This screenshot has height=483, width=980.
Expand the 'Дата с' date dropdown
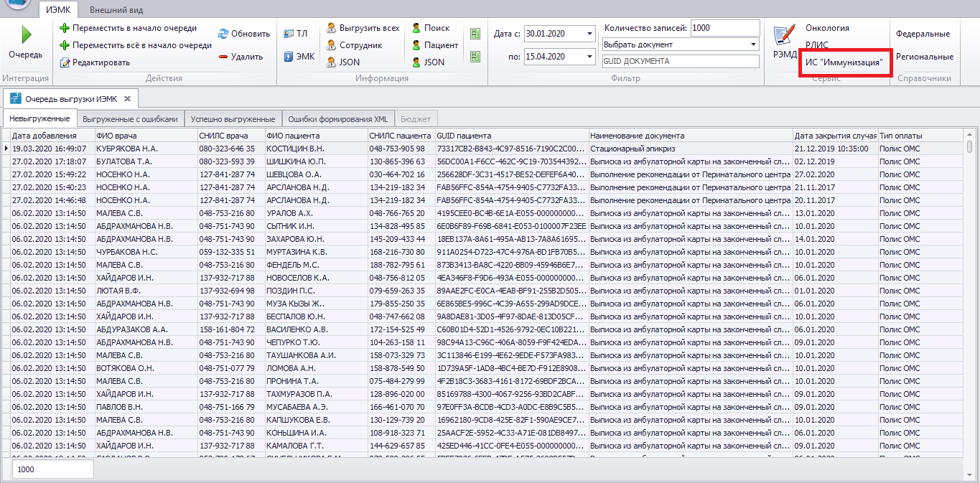590,34
